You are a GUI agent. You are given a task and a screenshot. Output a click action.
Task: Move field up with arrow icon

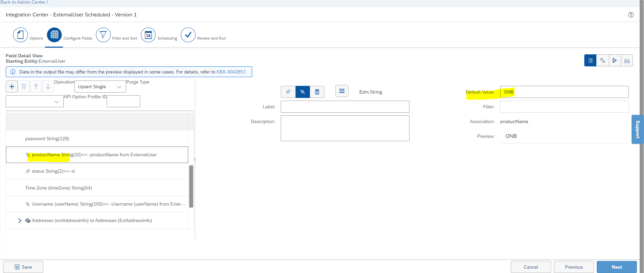point(36,87)
